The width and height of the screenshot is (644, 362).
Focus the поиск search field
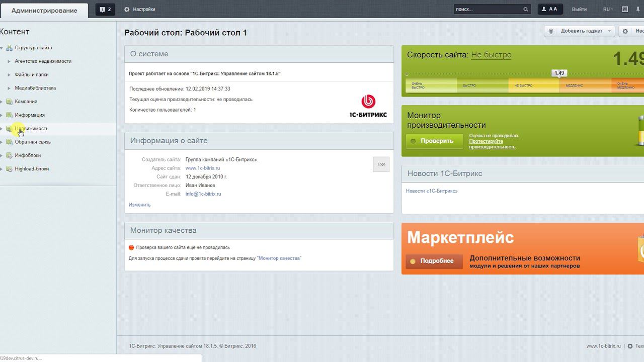pyautogui.click(x=488, y=10)
